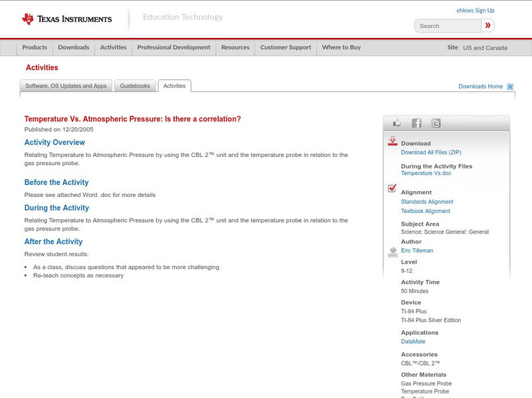Click 'TI-84 Plus Silver Edition' device text
The width and height of the screenshot is (532, 398).
pos(431,320)
